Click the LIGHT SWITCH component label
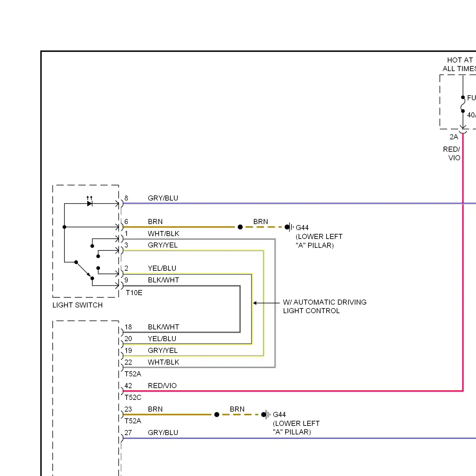The image size is (476, 476). [77, 305]
